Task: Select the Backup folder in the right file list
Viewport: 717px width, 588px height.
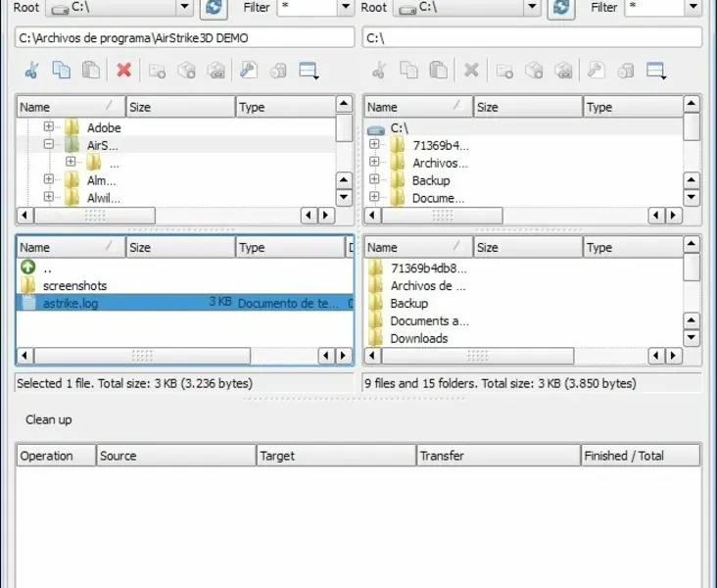Action: [408, 304]
